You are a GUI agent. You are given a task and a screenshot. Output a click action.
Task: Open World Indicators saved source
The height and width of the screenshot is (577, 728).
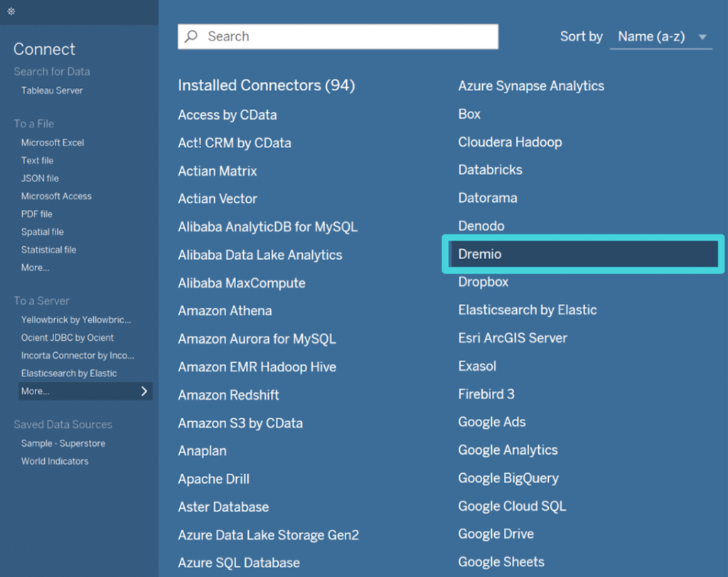[x=55, y=461]
